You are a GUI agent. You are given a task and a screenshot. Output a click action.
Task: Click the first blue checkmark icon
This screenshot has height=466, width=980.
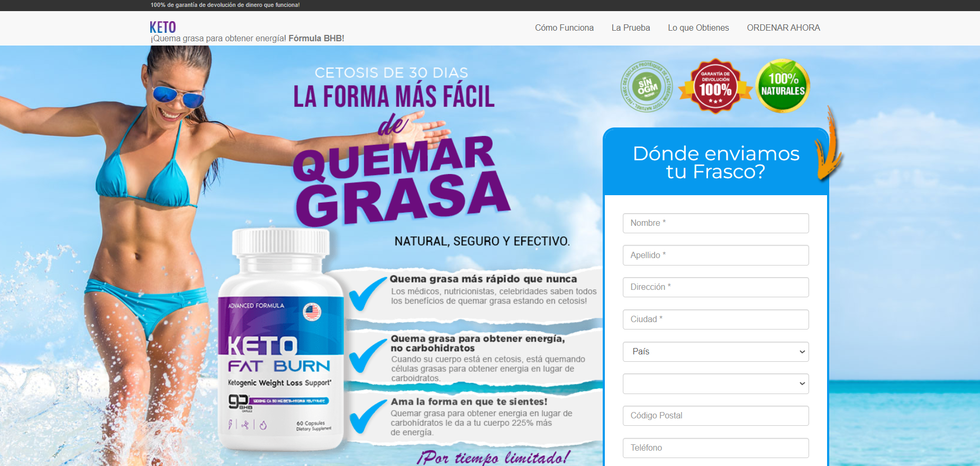[367, 294]
